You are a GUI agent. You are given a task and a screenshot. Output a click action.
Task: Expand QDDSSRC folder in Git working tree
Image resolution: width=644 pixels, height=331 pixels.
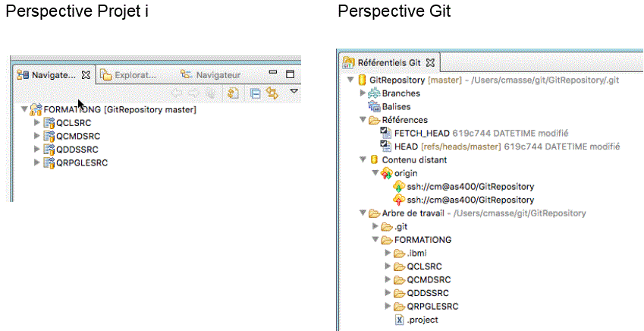[x=388, y=293]
